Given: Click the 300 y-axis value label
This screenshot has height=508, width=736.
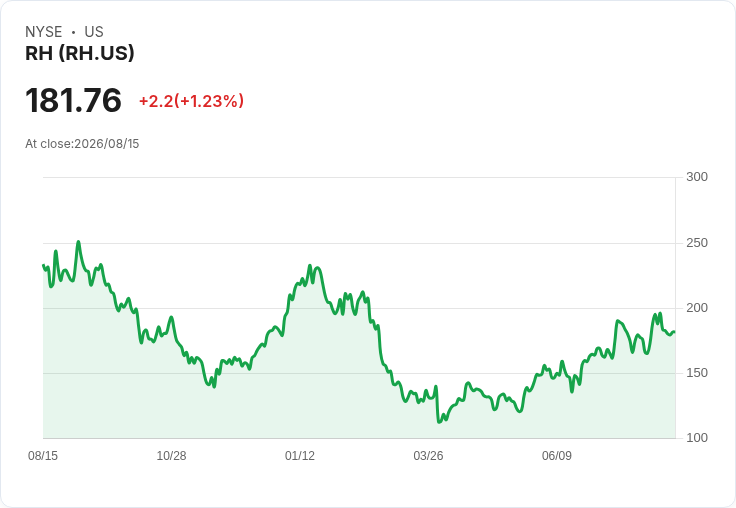Looking at the screenshot, I should [697, 177].
